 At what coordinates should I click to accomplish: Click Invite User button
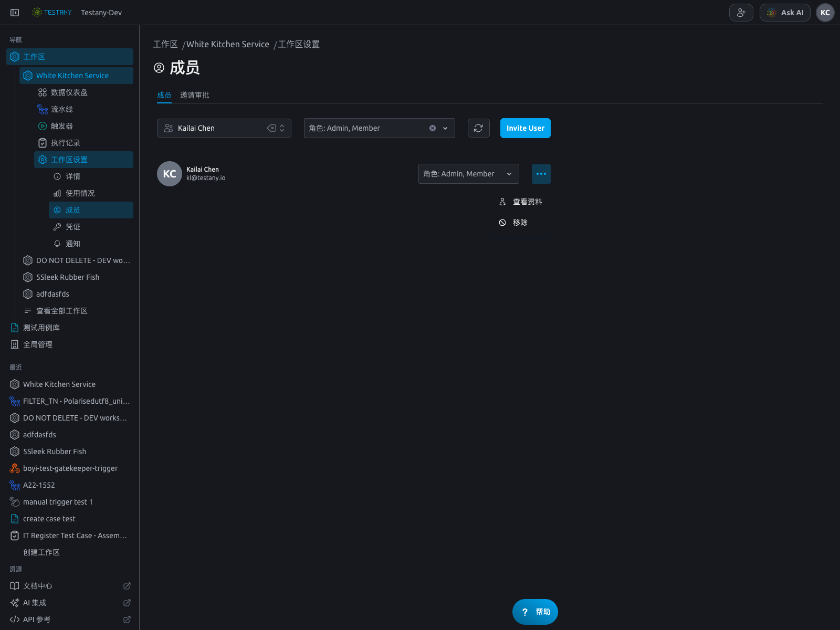tap(526, 128)
